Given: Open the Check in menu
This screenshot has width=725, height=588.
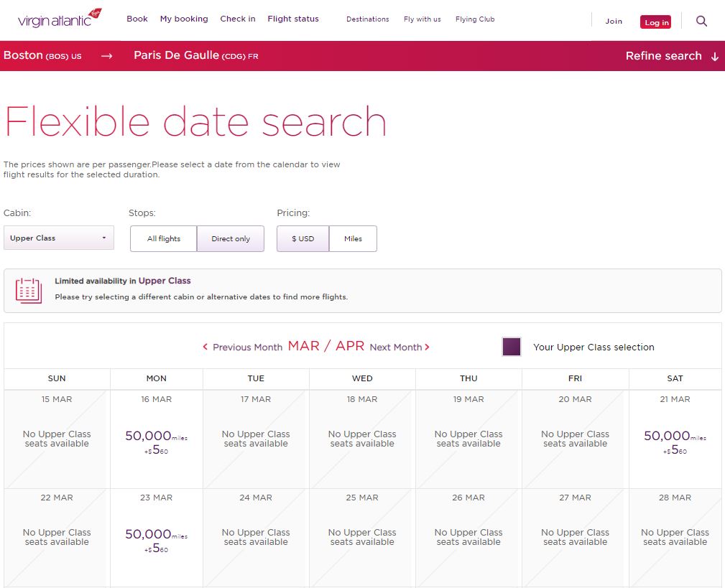Looking at the screenshot, I should point(238,19).
